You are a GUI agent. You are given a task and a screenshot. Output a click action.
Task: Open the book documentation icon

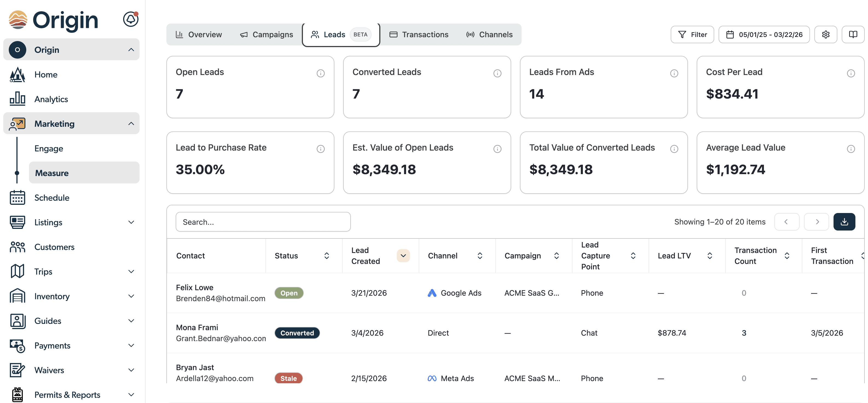(x=853, y=34)
